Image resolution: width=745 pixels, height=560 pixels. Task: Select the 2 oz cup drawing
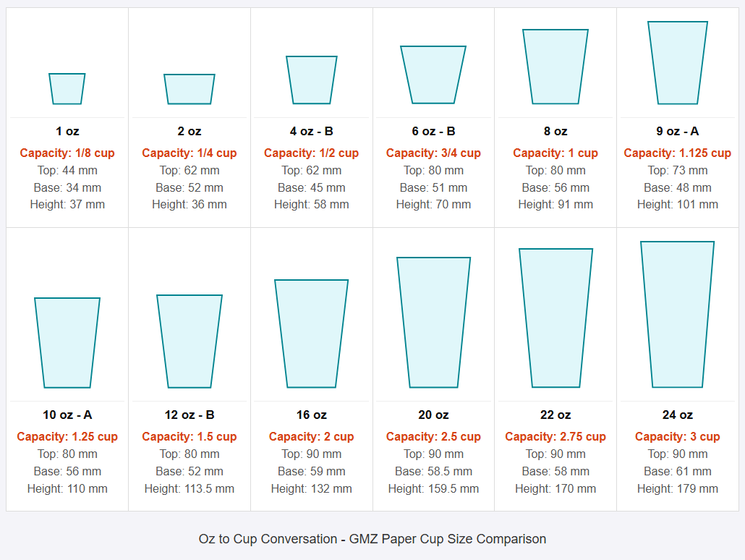[190, 89]
